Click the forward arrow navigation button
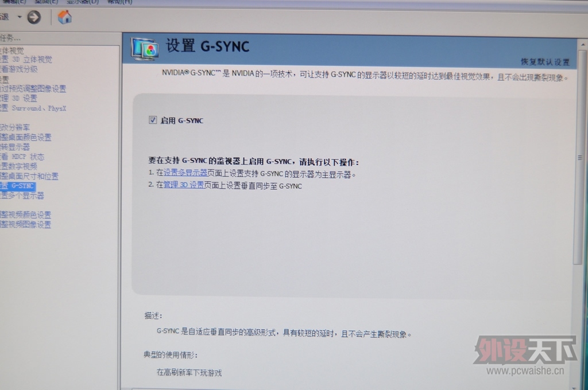Viewport: 588px width, 390px height. [34, 17]
